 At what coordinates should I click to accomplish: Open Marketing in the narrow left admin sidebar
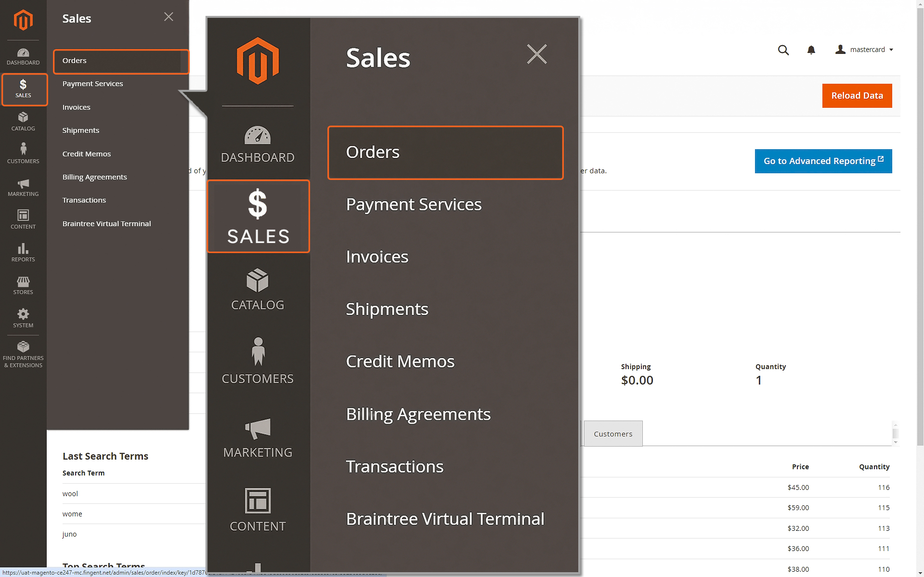23,187
